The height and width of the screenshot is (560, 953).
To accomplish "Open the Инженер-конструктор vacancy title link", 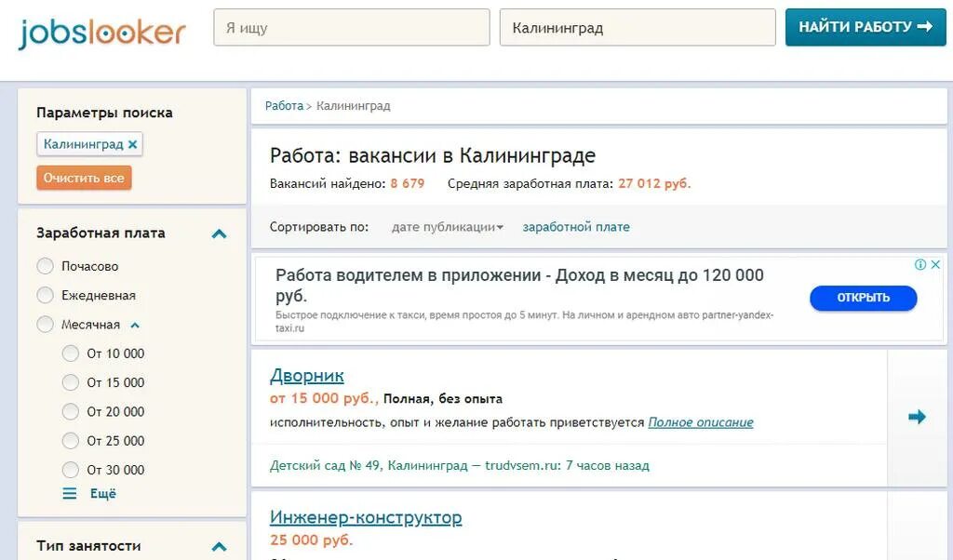I will 366,517.
